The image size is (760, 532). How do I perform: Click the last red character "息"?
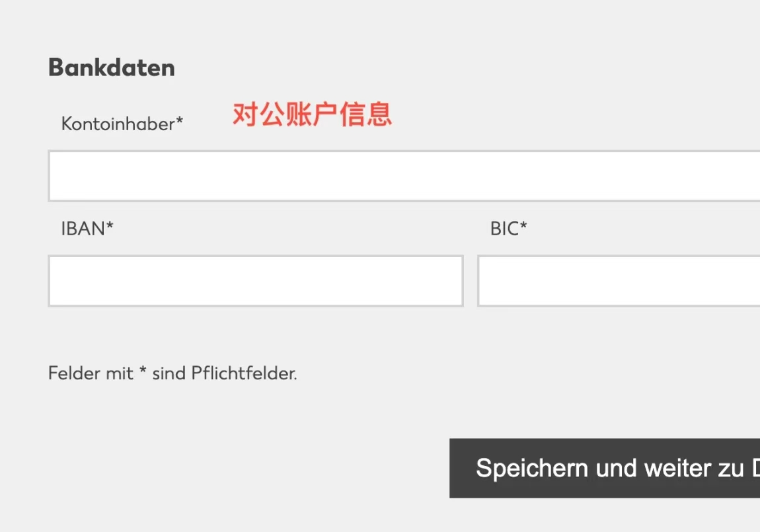(x=379, y=114)
